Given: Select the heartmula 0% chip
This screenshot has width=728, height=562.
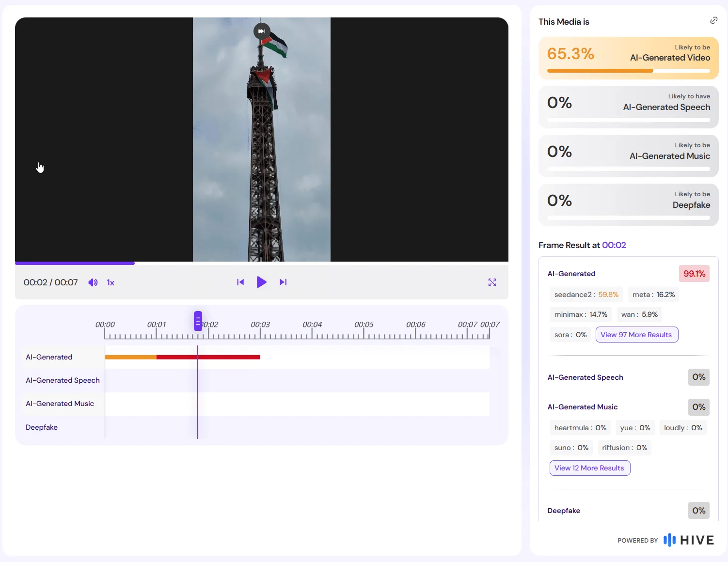Looking at the screenshot, I should pyautogui.click(x=580, y=428).
